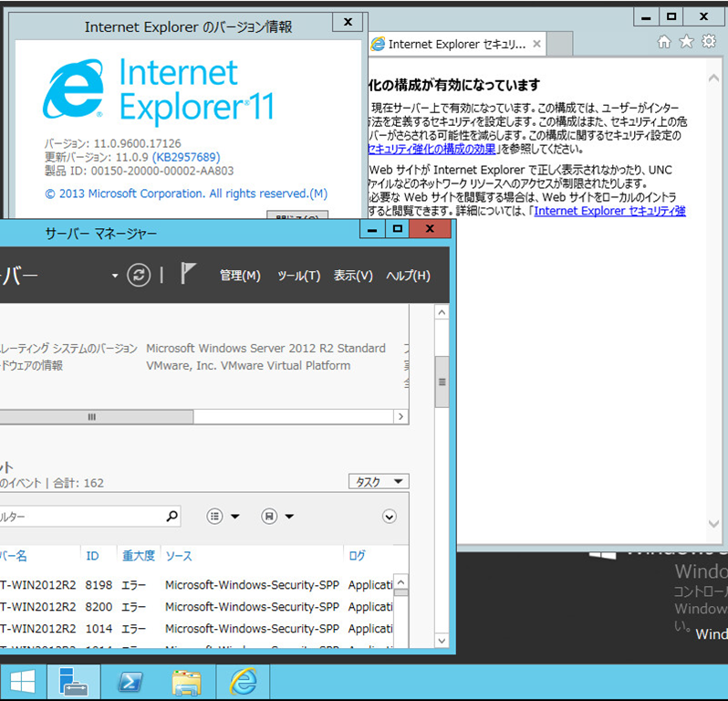Launch Server Manager from the taskbar
The width and height of the screenshot is (728, 701).
point(73,682)
